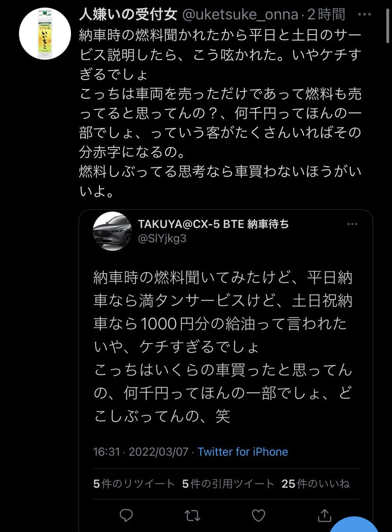392x532 pixels.
Task: Click the vertical scrollbar thumb
Action: tap(388, 26)
